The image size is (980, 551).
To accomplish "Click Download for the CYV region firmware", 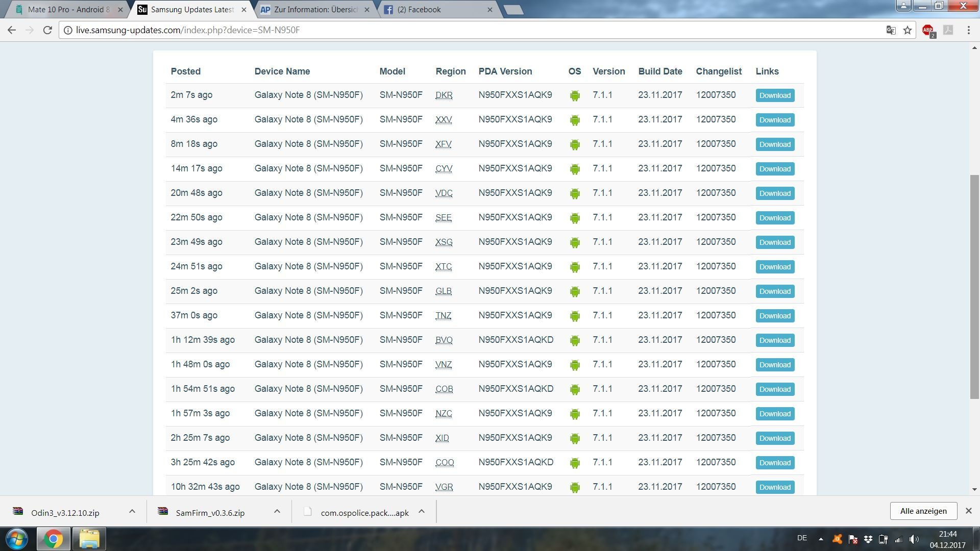I will (775, 169).
